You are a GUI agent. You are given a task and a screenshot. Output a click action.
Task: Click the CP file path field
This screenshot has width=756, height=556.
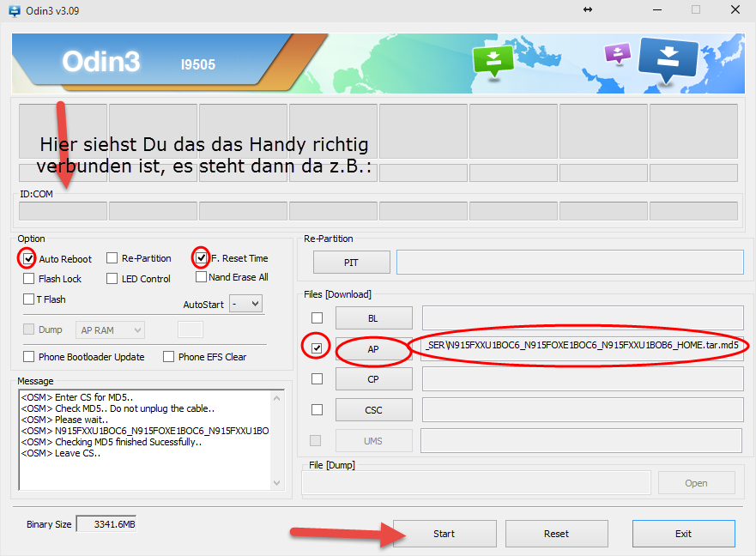[583, 379]
